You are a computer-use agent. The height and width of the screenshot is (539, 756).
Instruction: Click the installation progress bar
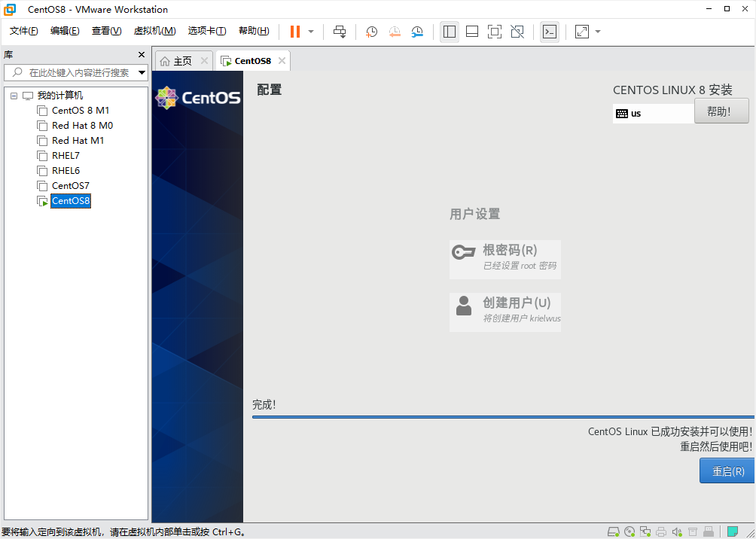pyautogui.click(x=503, y=417)
